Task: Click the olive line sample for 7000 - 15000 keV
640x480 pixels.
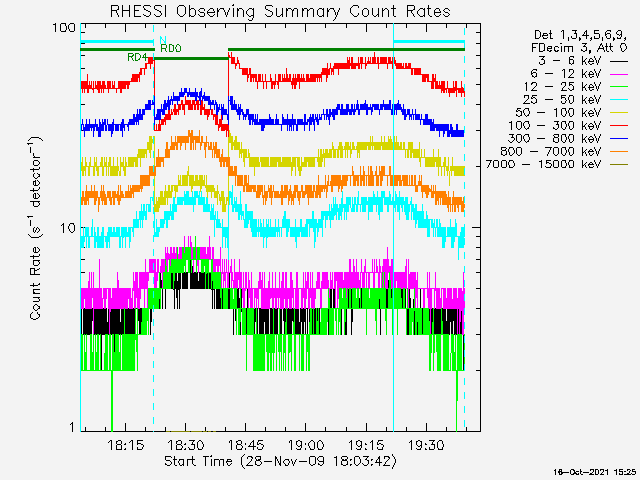Action: click(x=619, y=164)
